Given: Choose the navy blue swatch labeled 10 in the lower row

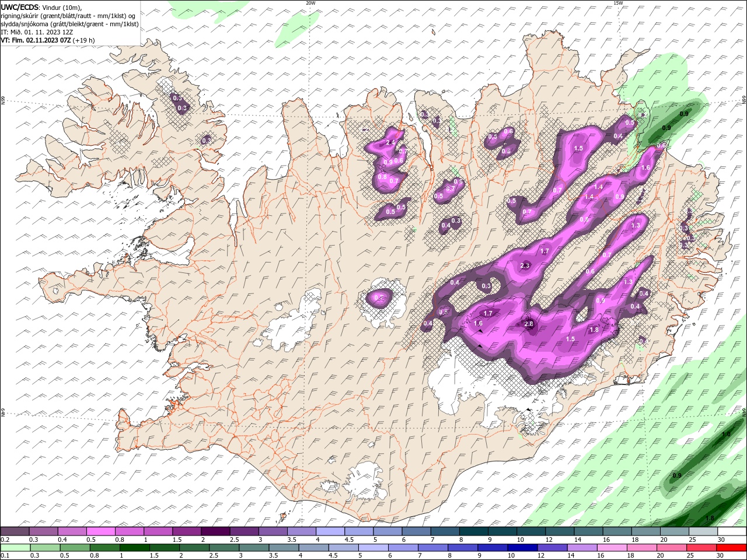Looking at the screenshot, I should [x=522, y=548].
